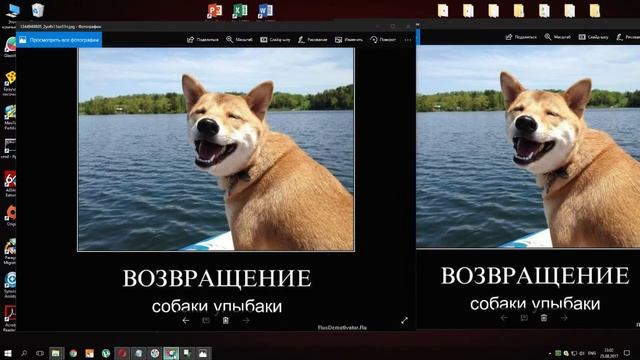The width and height of the screenshot is (640, 360).
Task: Click Изменить edit button in left window
Action: 349,40
